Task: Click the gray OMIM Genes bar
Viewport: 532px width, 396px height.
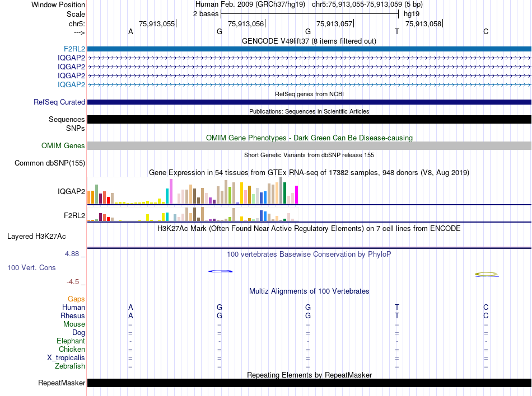Action: click(x=310, y=145)
